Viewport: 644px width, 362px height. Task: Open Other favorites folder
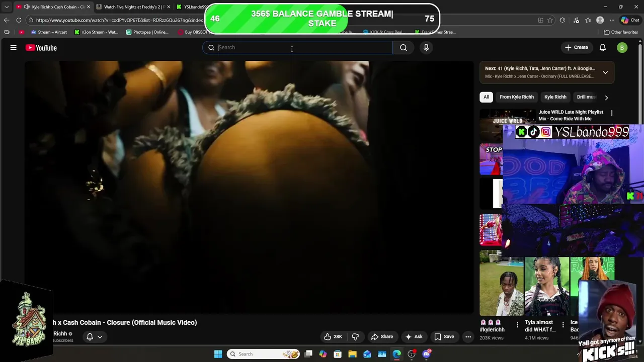pyautogui.click(x=621, y=32)
